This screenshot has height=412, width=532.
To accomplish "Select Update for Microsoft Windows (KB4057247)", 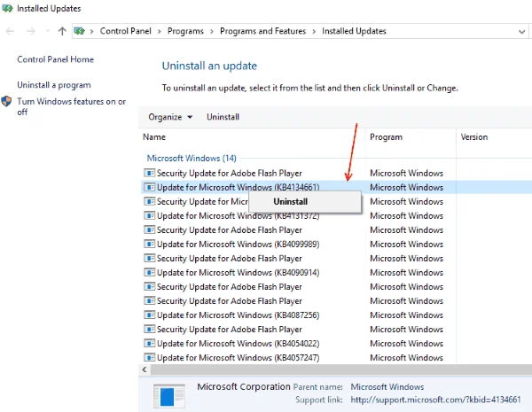I will tap(238, 358).
